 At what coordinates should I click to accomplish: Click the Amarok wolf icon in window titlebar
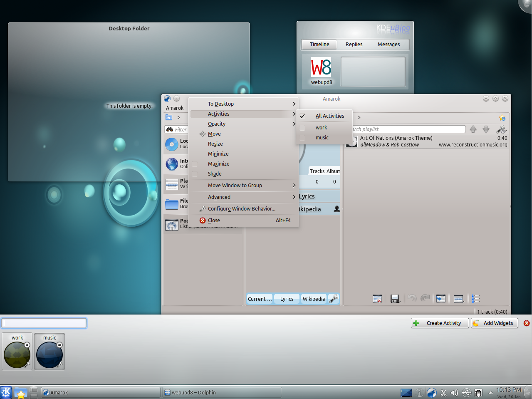pyautogui.click(x=167, y=99)
